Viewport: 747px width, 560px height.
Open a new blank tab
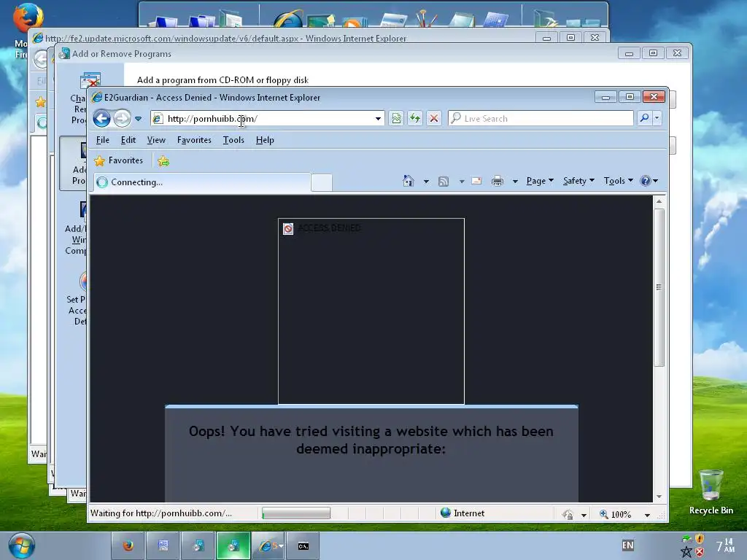pos(322,182)
